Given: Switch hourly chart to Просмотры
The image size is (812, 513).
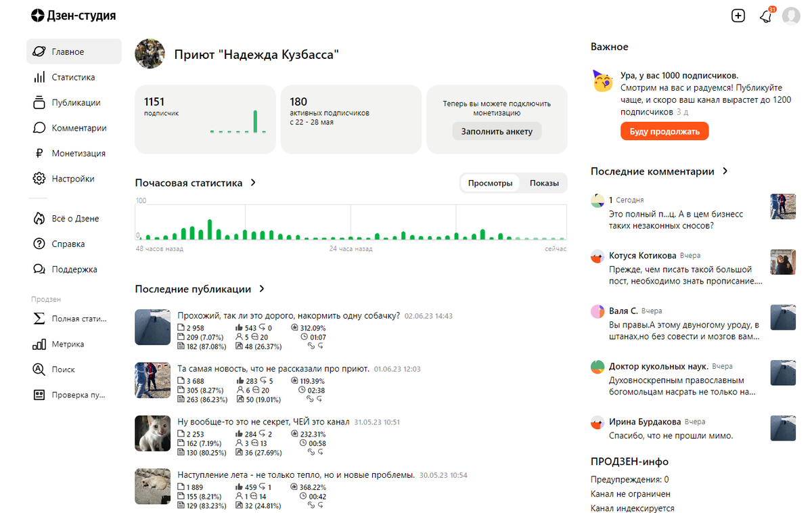Looking at the screenshot, I should [490, 183].
